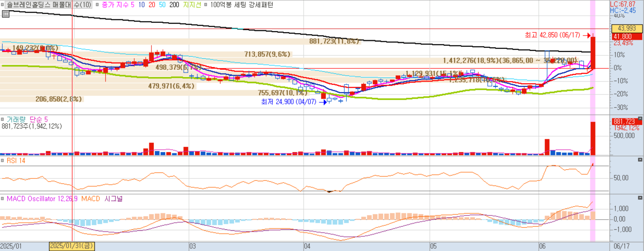
Task: Click the HC:-2.45 readout
Action: (x=623, y=10)
